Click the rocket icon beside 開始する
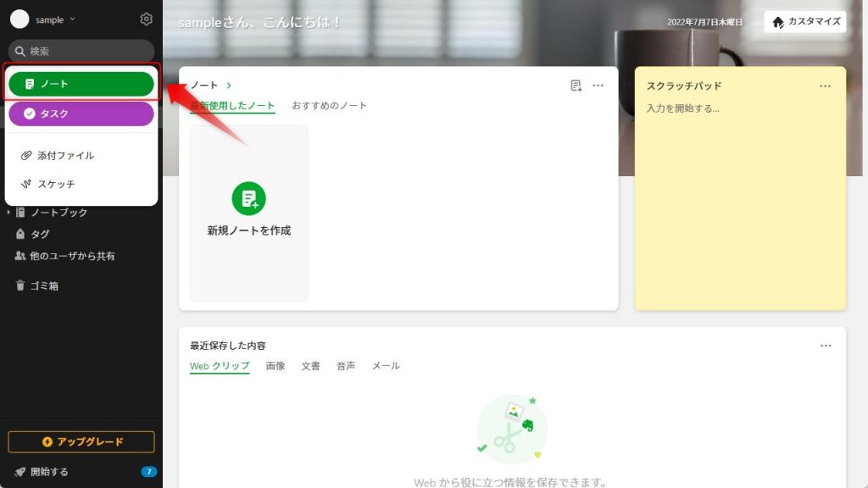Viewport: 868px width, 488px height. [20, 472]
